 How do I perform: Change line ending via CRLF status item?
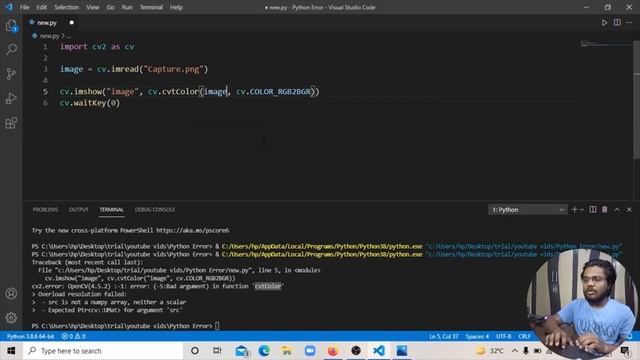tap(524, 336)
